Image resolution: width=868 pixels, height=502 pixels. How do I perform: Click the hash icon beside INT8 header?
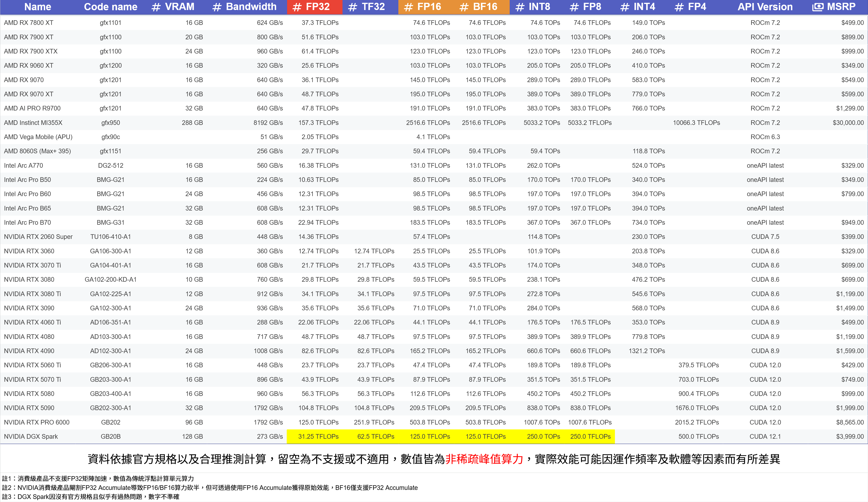(520, 7)
